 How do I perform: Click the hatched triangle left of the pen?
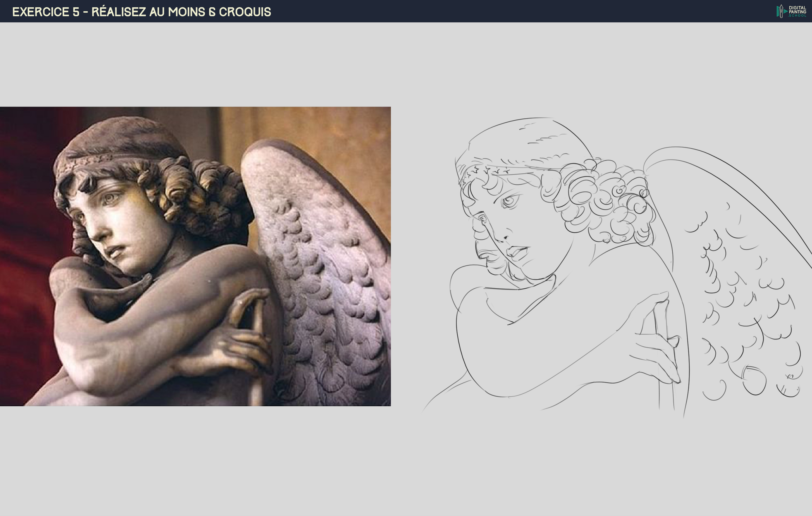point(778,11)
